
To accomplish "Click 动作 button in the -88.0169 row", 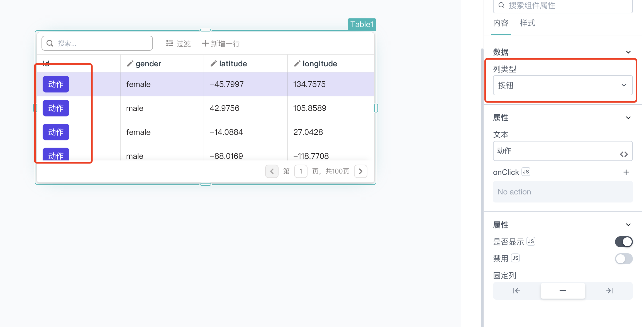I will 56,154.
